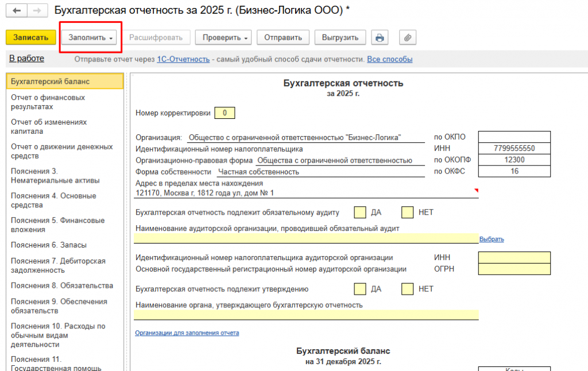The image size is (588, 371).
Task: Select the ИНН value 7799555550
Action: [514, 148]
